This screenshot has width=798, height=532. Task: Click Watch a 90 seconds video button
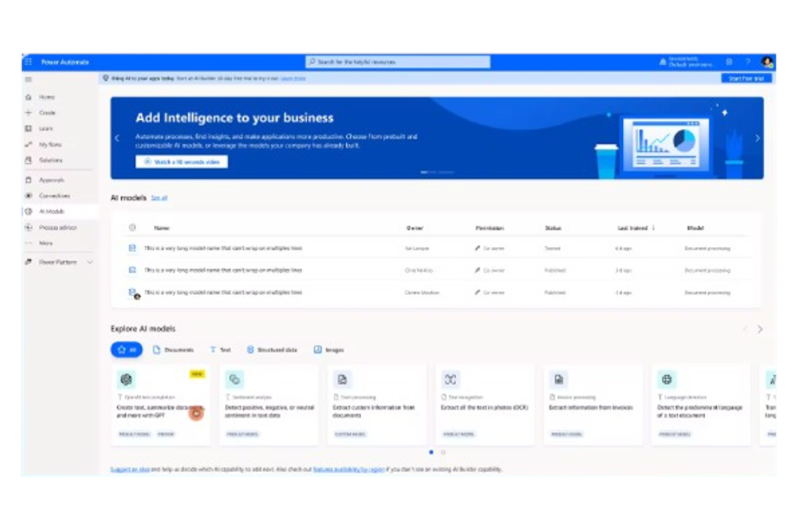(182, 162)
